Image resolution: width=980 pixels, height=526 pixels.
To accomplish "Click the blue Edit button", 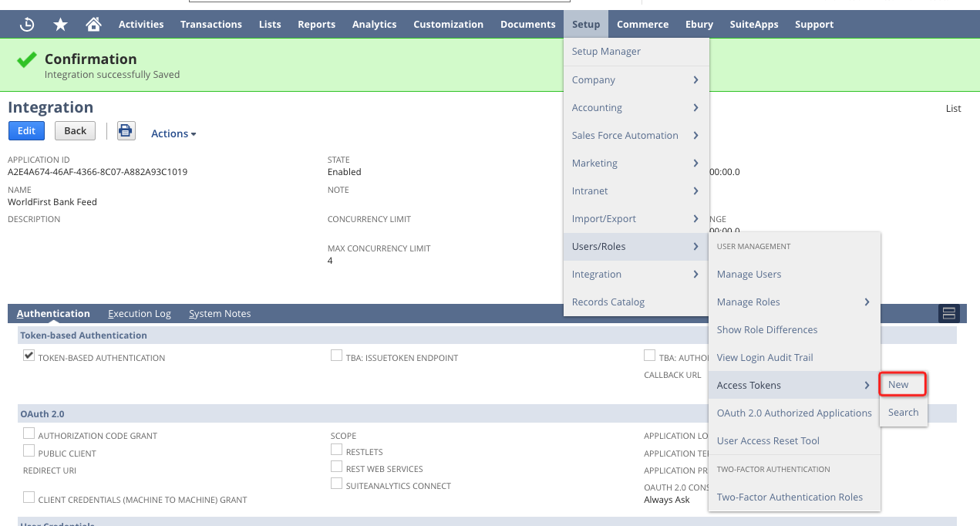I will coord(26,131).
